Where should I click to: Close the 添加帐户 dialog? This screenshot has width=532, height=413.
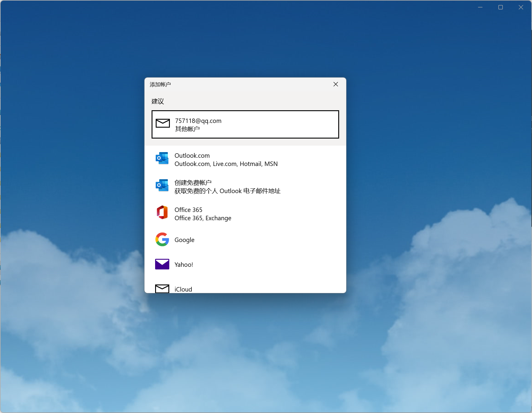coord(336,84)
